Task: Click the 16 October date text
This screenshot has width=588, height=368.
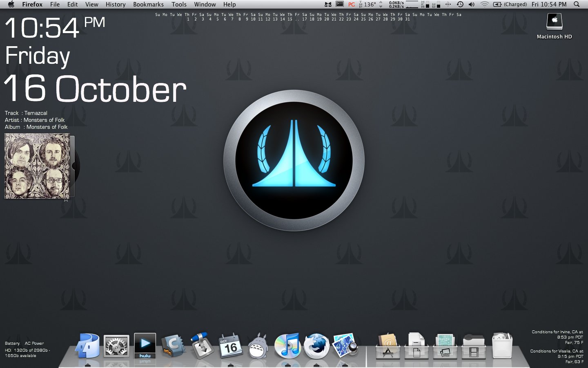Action: [x=95, y=89]
